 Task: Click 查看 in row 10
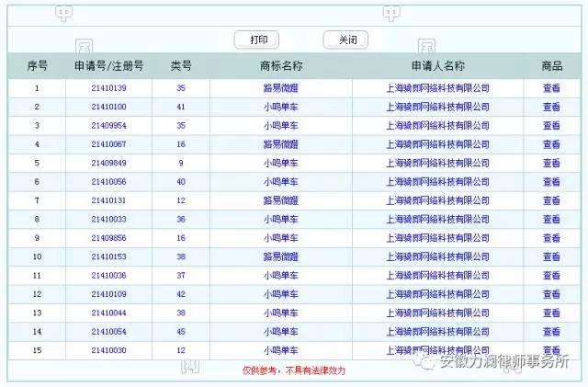pyautogui.click(x=551, y=256)
